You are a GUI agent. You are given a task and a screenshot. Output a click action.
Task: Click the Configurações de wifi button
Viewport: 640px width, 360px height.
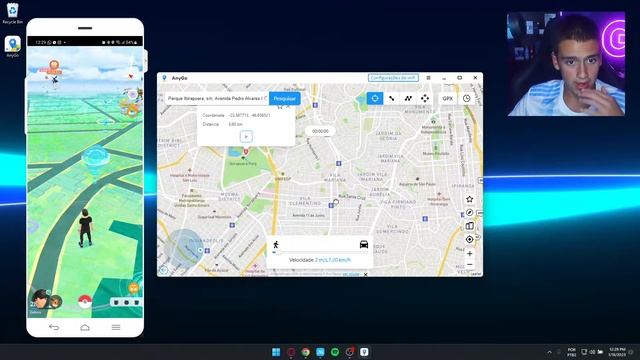click(393, 78)
